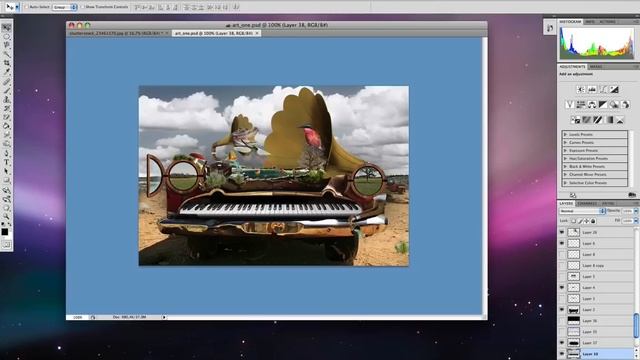This screenshot has height=360, width=640.
Task: Open the tool preset picker arrow
Action: click(x=17, y=7)
